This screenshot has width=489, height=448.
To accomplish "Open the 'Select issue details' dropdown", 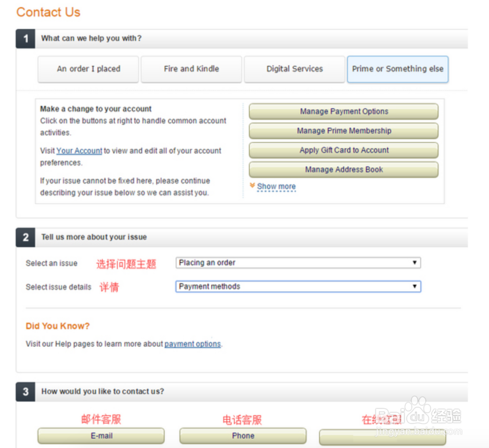I will [298, 286].
